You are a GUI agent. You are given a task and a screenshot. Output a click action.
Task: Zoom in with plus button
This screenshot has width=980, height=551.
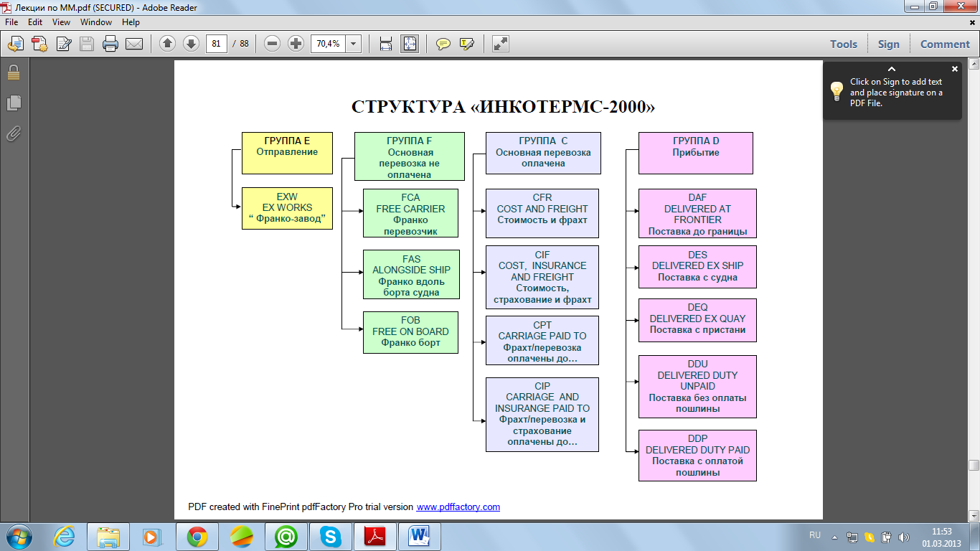pos(296,44)
